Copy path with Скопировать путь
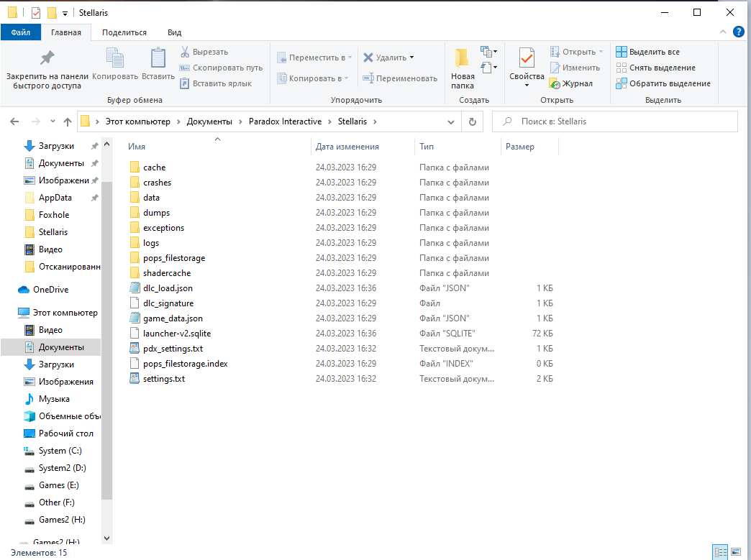 222,68
